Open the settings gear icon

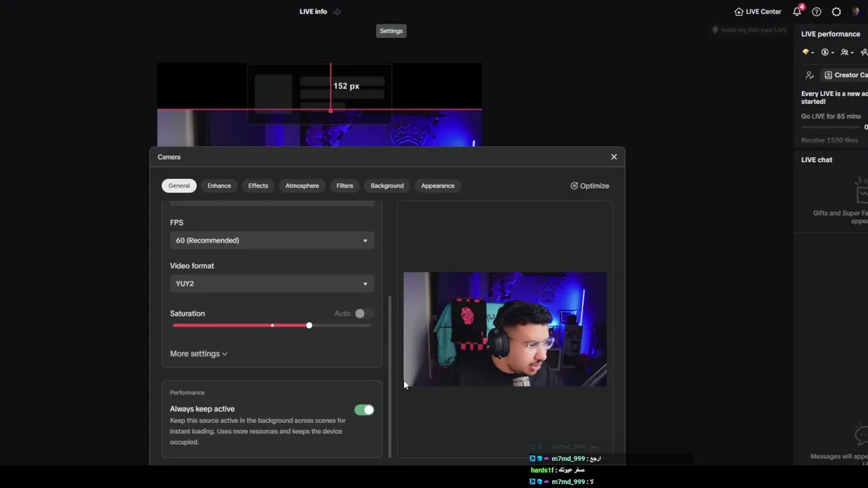[836, 12]
